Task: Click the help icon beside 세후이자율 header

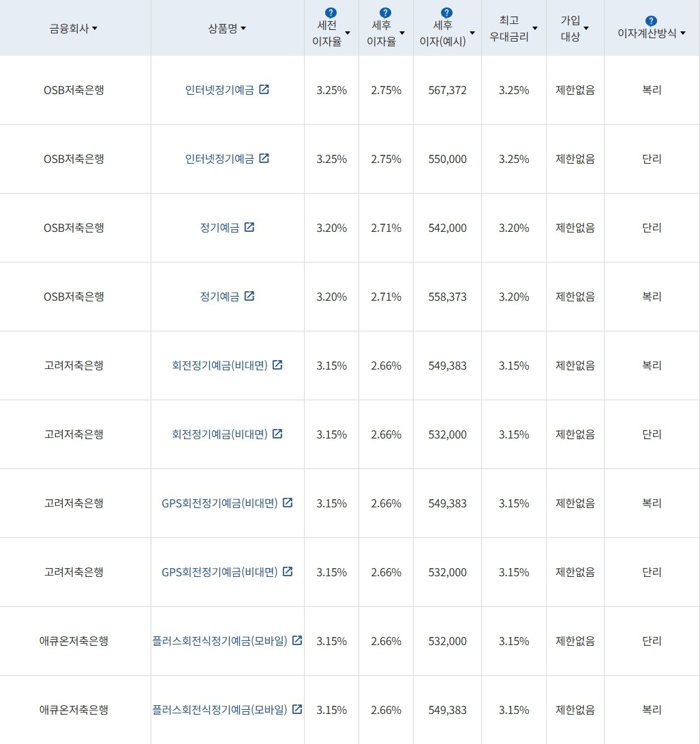Action: click(384, 11)
